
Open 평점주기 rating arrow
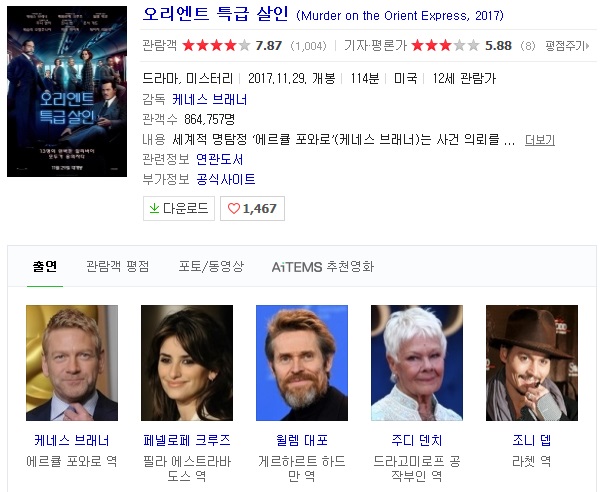[567, 46]
